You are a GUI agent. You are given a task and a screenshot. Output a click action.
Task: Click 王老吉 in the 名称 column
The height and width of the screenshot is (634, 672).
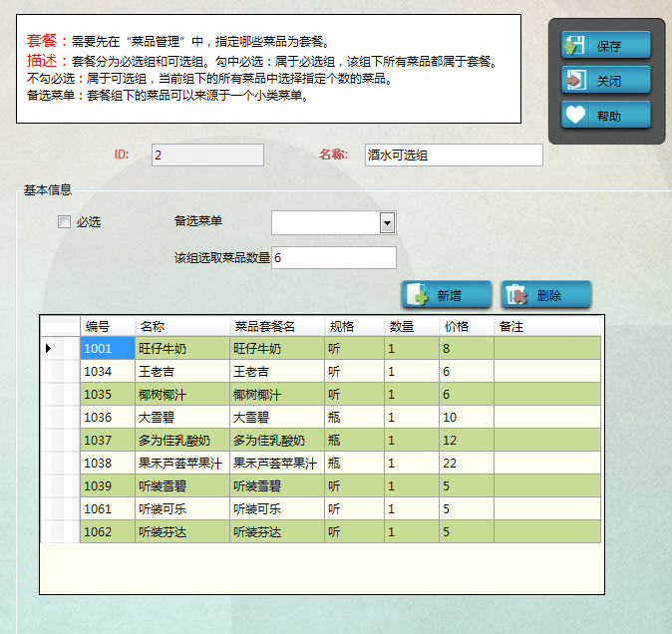(182, 372)
